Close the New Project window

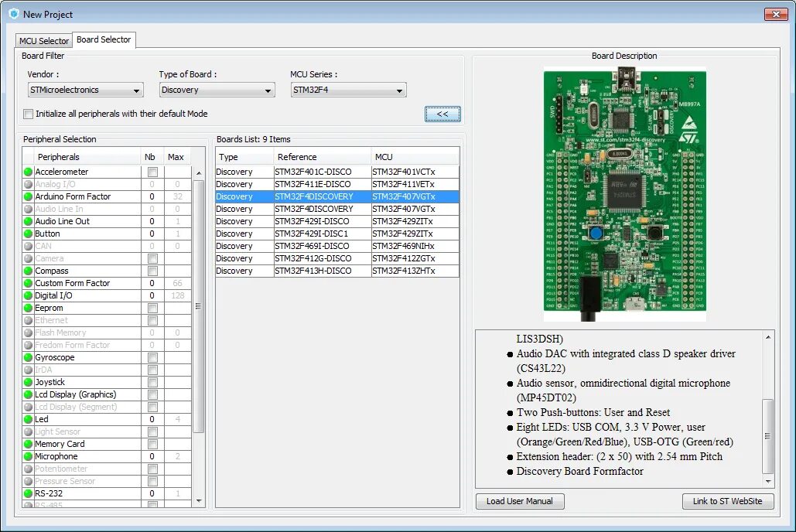[x=776, y=14]
